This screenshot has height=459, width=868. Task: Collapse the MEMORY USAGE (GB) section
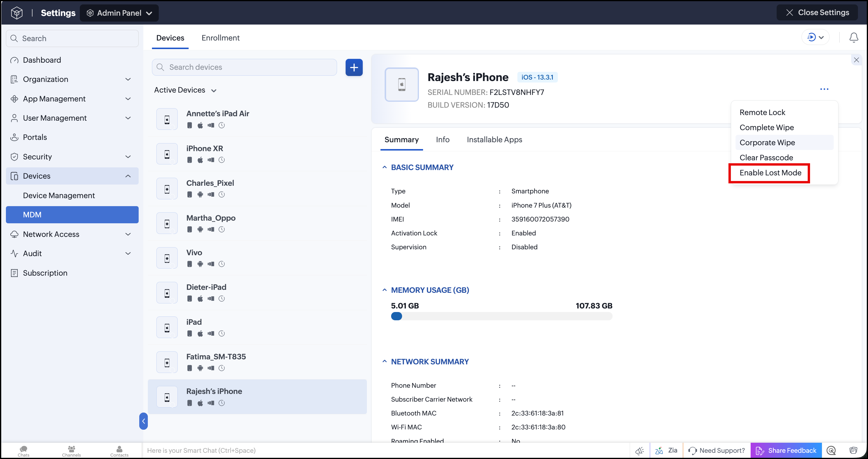(384, 290)
